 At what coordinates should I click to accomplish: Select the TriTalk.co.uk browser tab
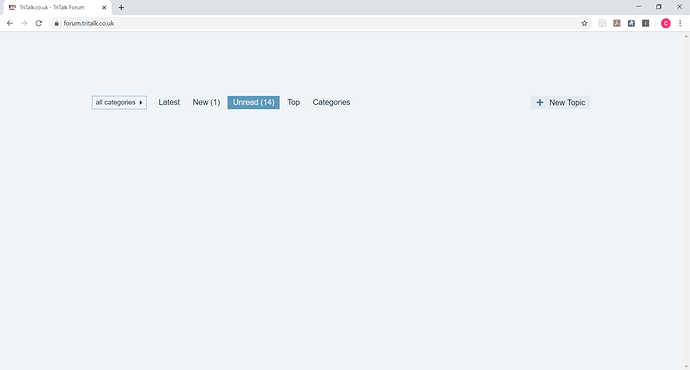point(57,7)
